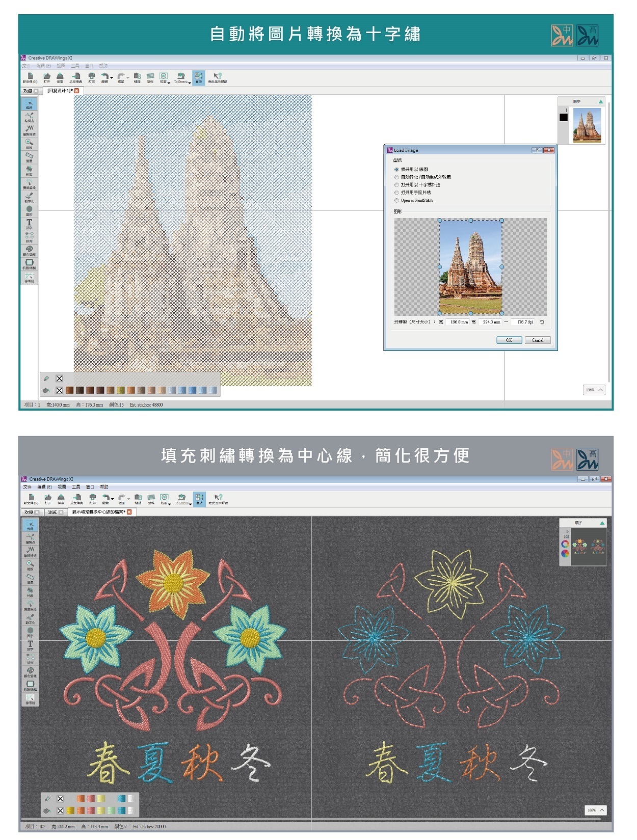
Task: Expand the undo history arrow in lower window toolbar
Action: click(x=112, y=499)
